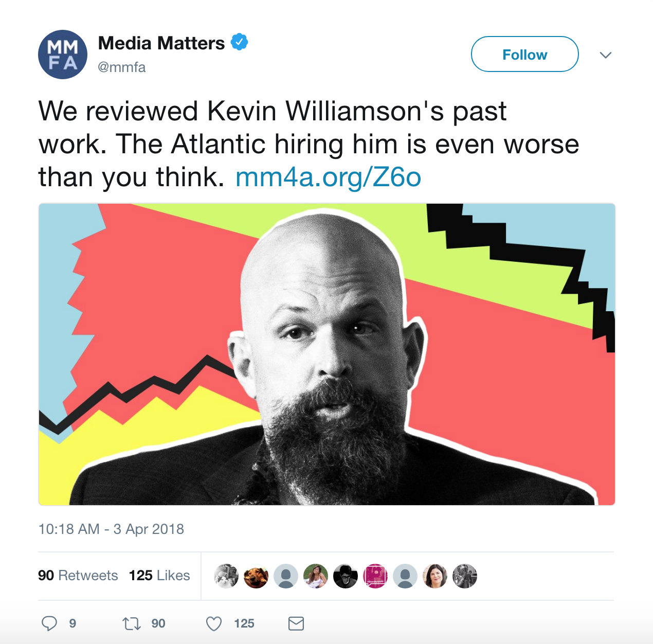Click the retweet arrows icon
This screenshot has height=644, width=653.
tap(131, 624)
